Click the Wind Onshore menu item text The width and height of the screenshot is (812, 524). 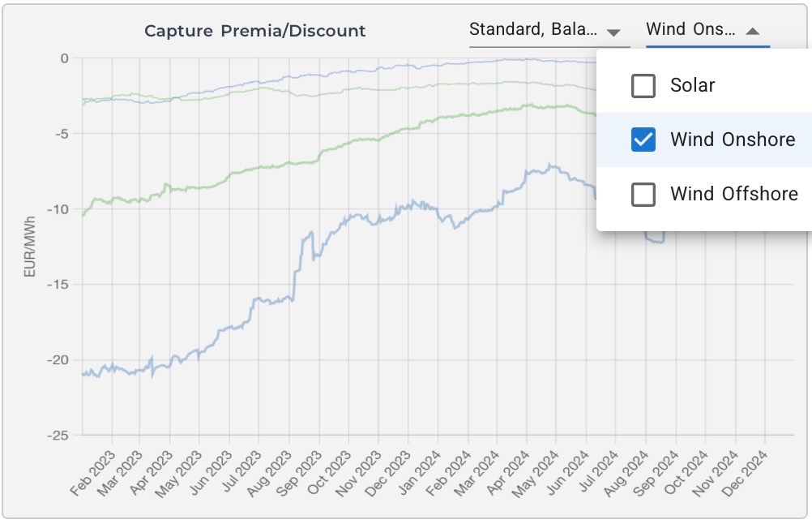click(733, 140)
